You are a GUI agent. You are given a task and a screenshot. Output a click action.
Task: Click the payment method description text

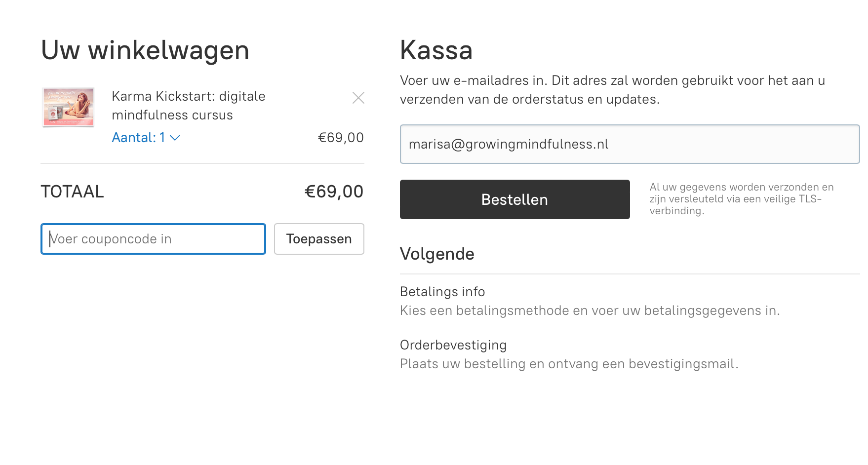(x=590, y=310)
